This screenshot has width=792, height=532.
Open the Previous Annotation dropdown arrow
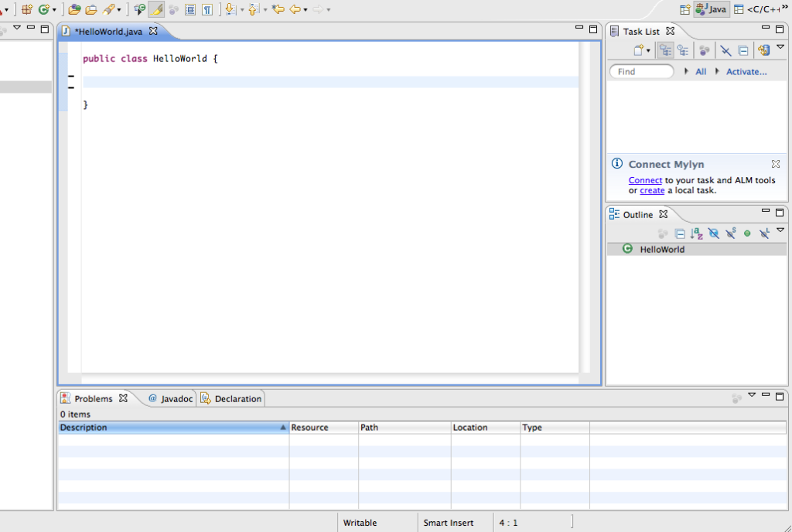point(265,9)
